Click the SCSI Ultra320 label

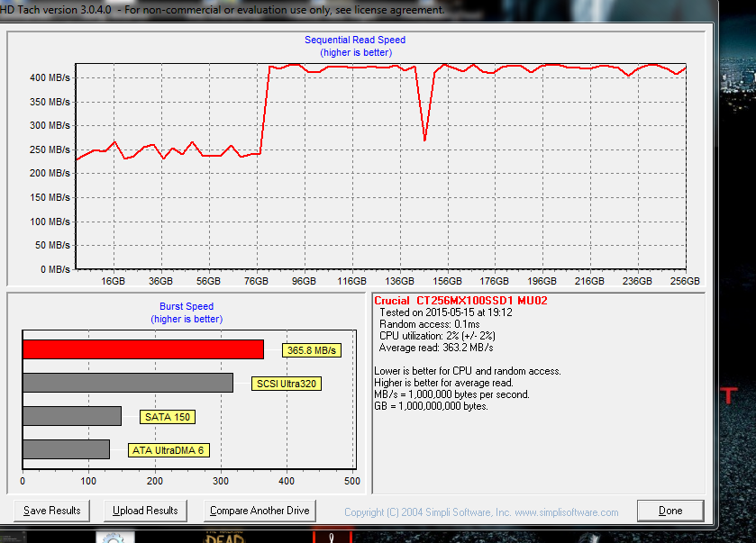pyautogui.click(x=286, y=384)
